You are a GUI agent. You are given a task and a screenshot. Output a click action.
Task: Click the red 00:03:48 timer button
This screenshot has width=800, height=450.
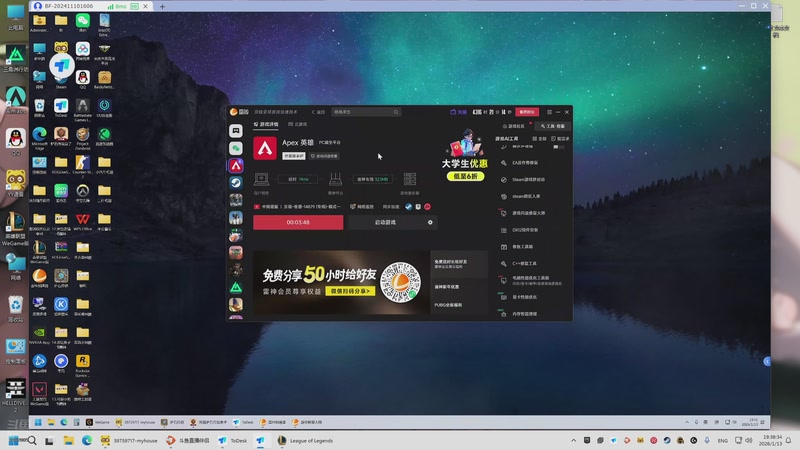tap(298, 222)
